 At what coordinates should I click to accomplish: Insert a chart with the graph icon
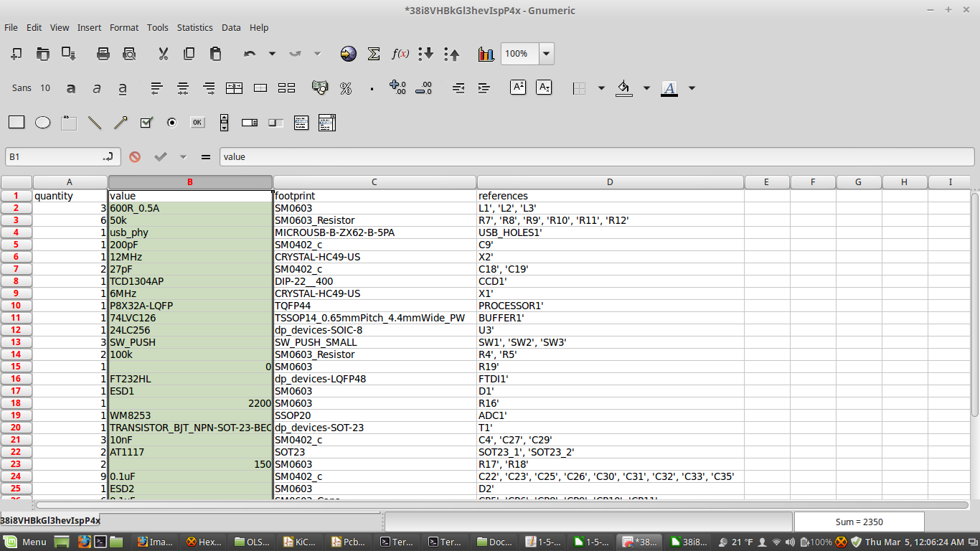click(486, 54)
